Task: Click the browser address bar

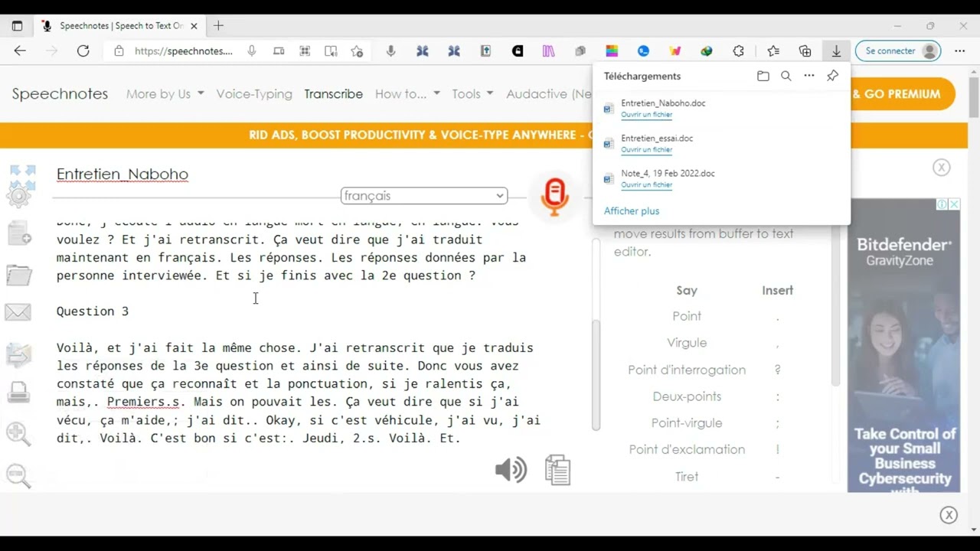Action: coord(184,51)
